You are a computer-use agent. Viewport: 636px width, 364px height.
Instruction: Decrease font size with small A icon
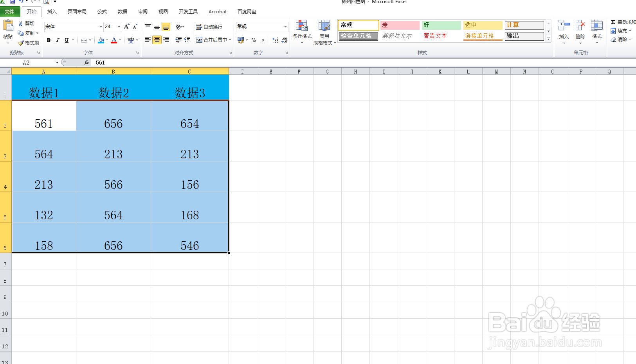click(x=135, y=27)
